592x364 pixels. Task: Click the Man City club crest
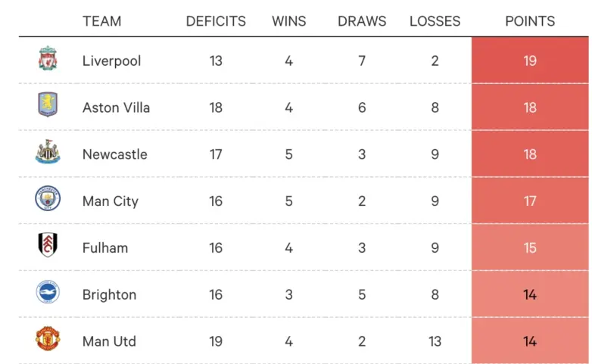click(48, 200)
